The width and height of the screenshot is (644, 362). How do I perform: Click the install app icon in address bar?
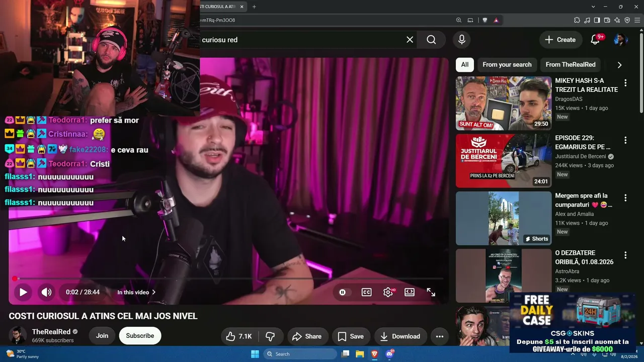pyautogui.click(x=470, y=20)
